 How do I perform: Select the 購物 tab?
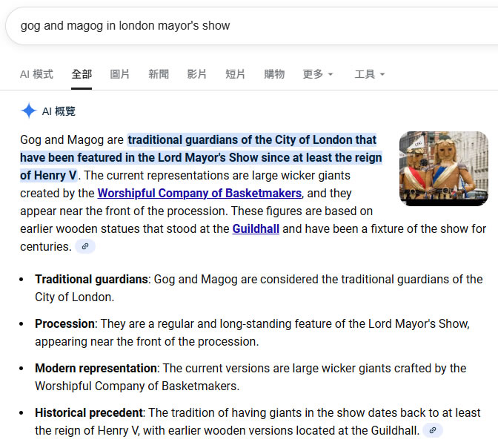click(x=274, y=74)
